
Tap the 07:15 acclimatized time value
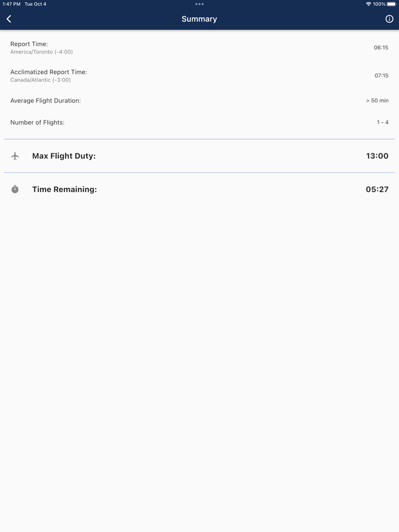click(381, 76)
